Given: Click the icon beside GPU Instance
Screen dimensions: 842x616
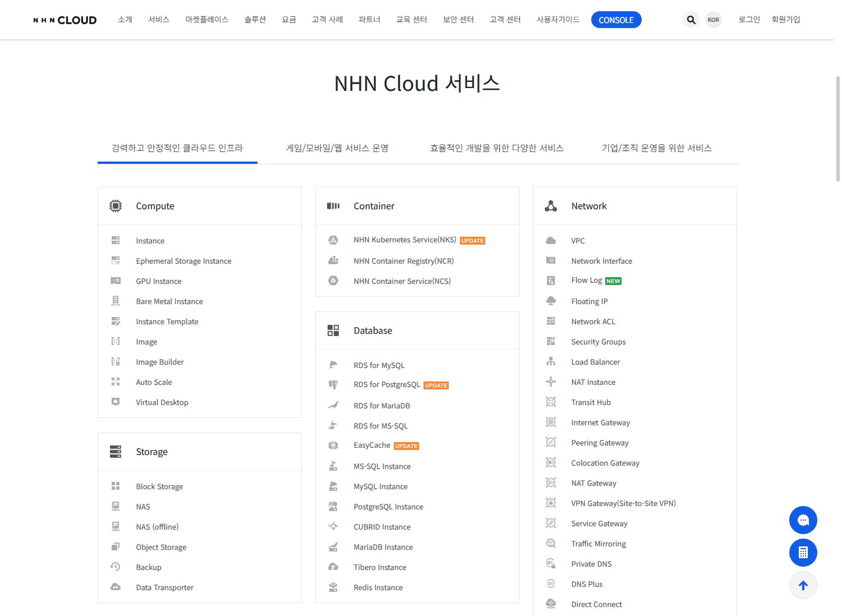Looking at the screenshot, I should [116, 281].
